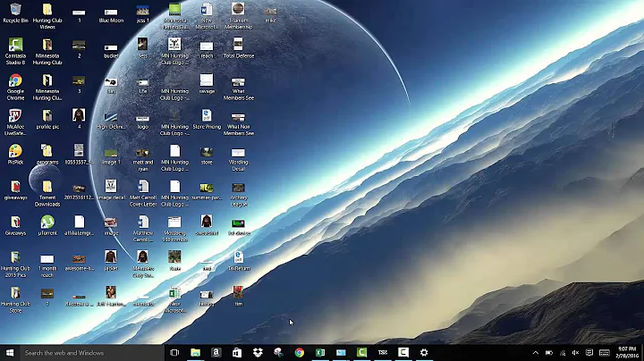Screen dimensions: 644x361
Task: Open File Explorer from the taskbar
Action: [196, 352]
